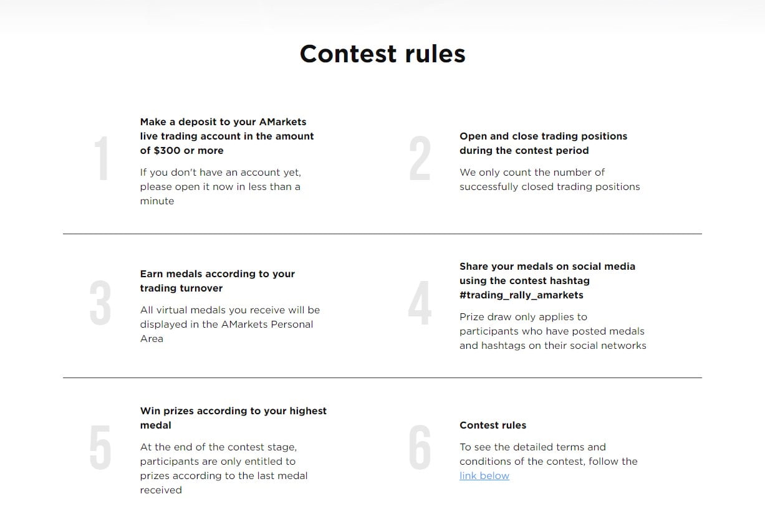Image resolution: width=765 pixels, height=532 pixels.
Task: Click the "All virtual medals you receive" text
Action: pyautogui.click(x=229, y=324)
